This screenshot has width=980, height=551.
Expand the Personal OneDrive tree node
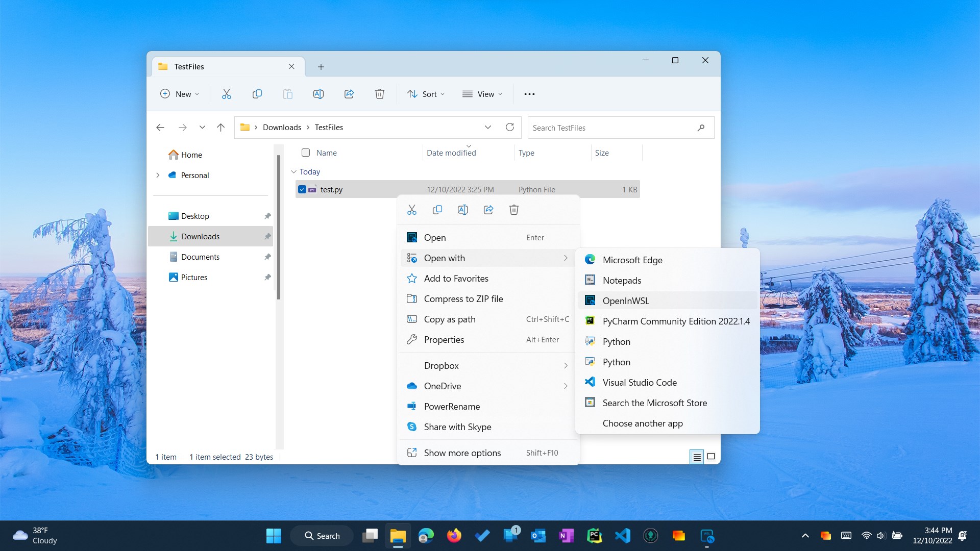click(x=158, y=175)
